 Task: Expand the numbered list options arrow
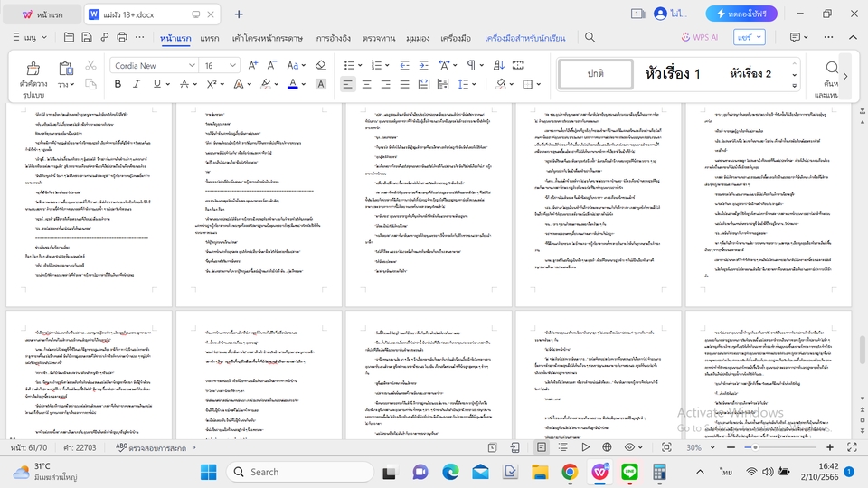point(387,66)
